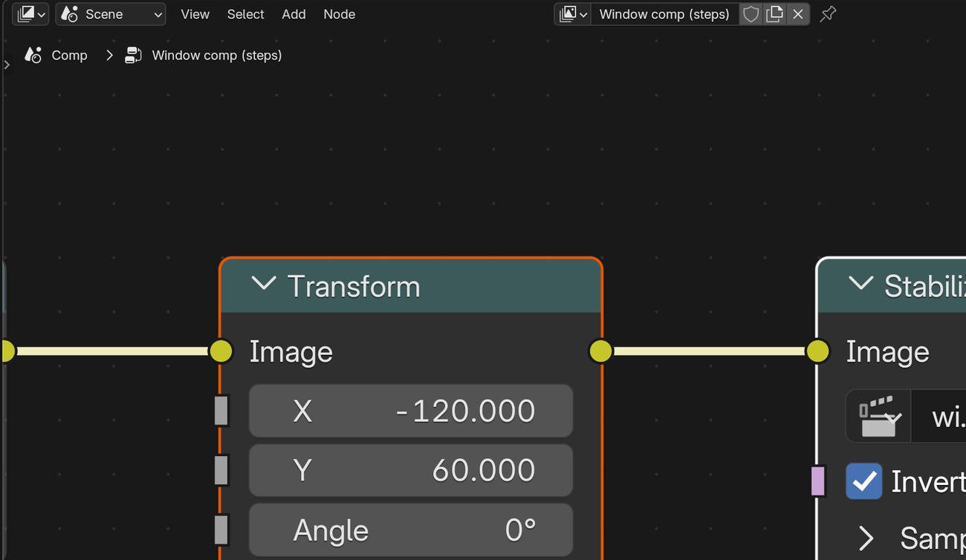966x560 pixels.
Task: Click the Y value field 60.000
Action: tap(411, 470)
